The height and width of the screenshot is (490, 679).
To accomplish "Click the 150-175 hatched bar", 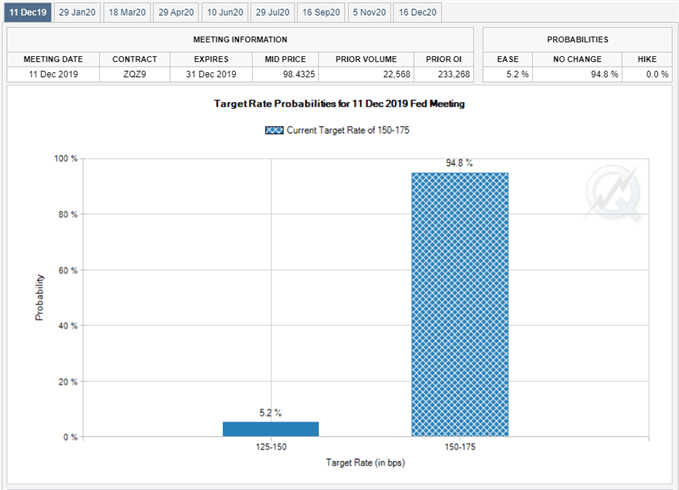I will click(x=460, y=304).
